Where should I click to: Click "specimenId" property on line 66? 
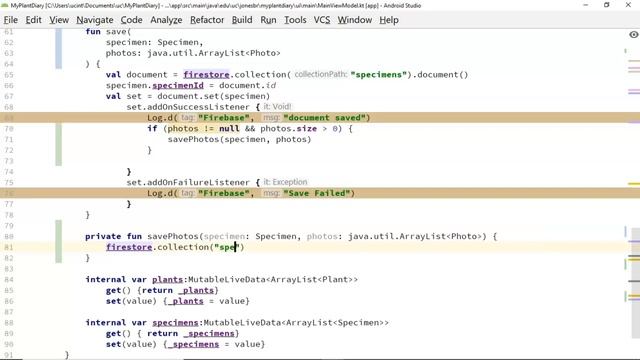(x=178, y=85)
